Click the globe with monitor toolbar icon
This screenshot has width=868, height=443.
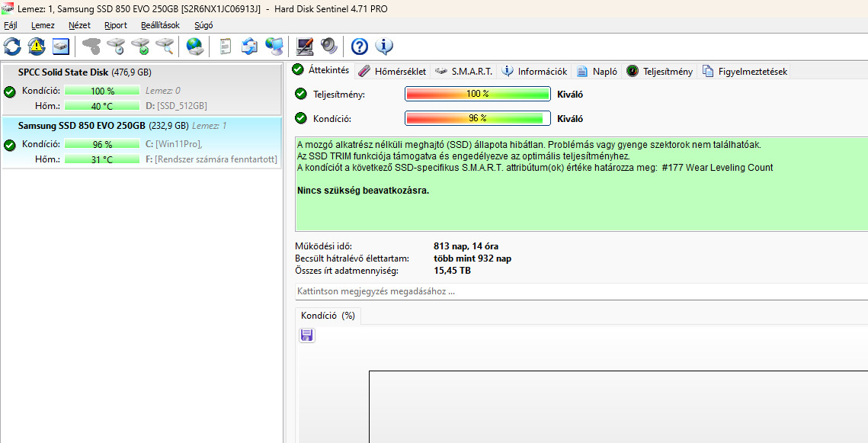(x=274, y=47)
